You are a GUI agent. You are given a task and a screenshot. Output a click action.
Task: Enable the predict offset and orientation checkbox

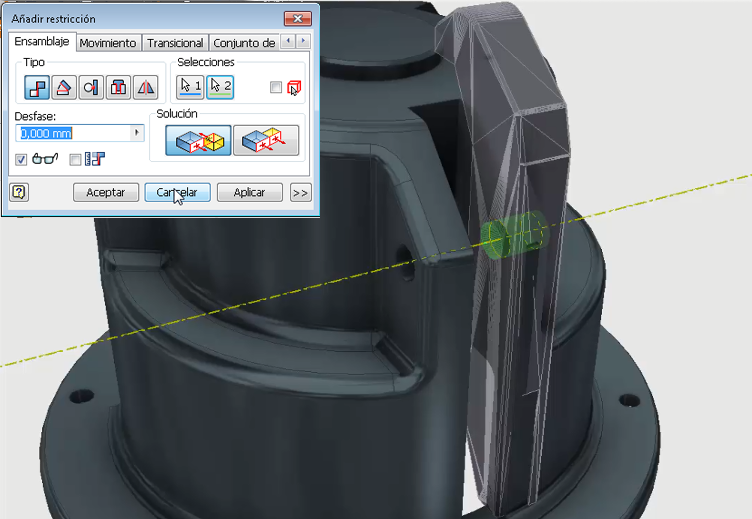[75, 160]
